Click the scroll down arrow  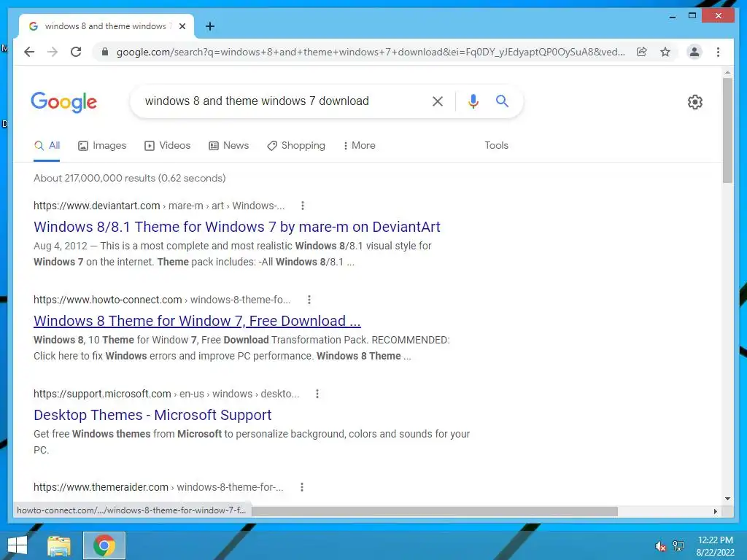(727, 499)
